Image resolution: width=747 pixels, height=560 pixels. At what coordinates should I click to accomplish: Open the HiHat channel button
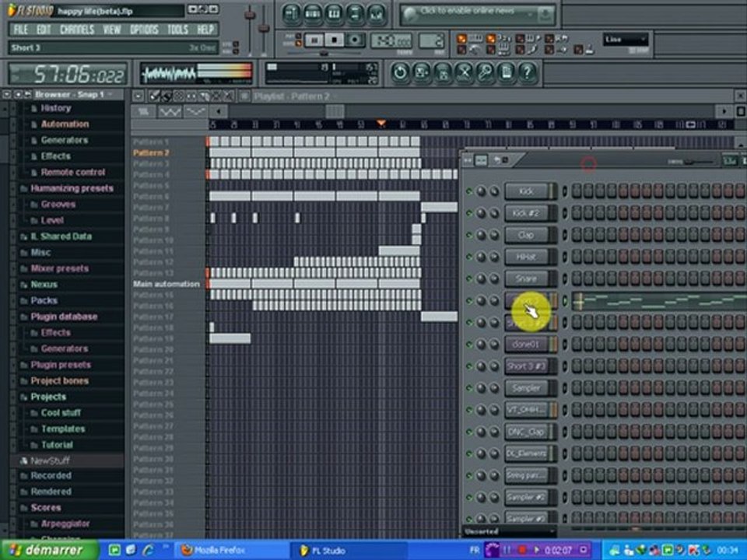pyautogui.click(x=527, y=257)
